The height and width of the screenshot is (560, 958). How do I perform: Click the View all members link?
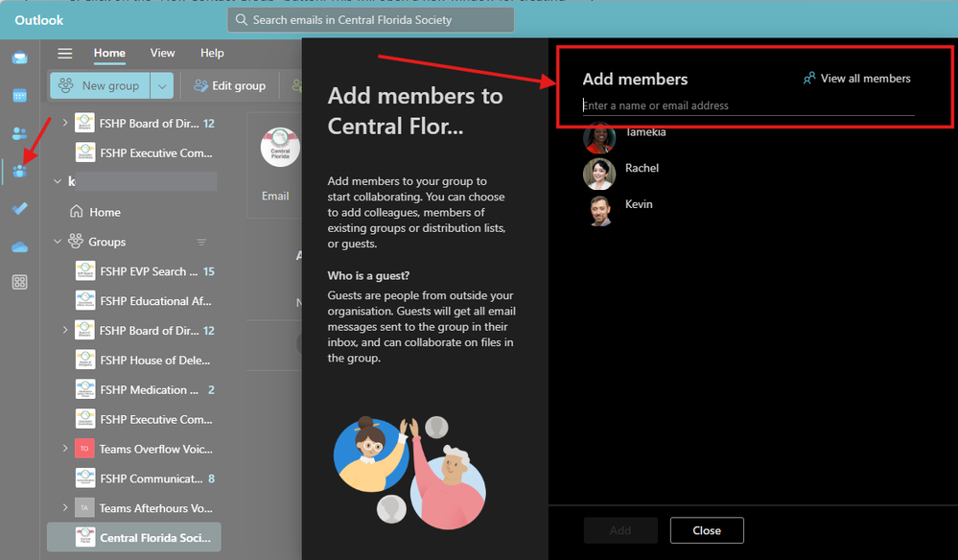[x=856, y=79]
